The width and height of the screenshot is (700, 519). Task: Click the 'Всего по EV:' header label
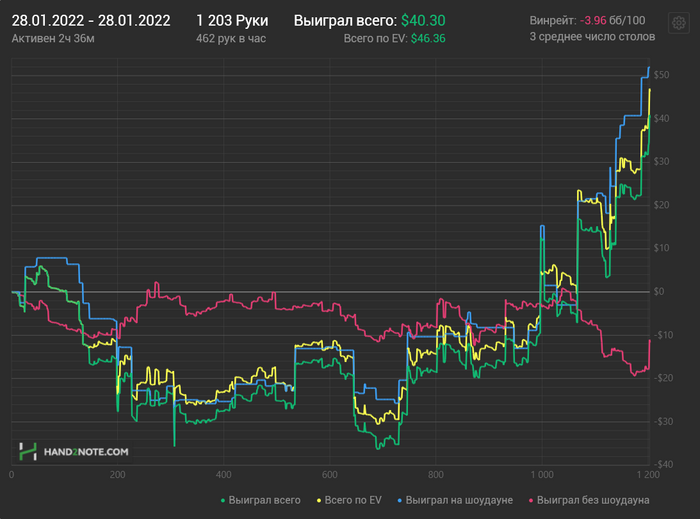(375, 39)
